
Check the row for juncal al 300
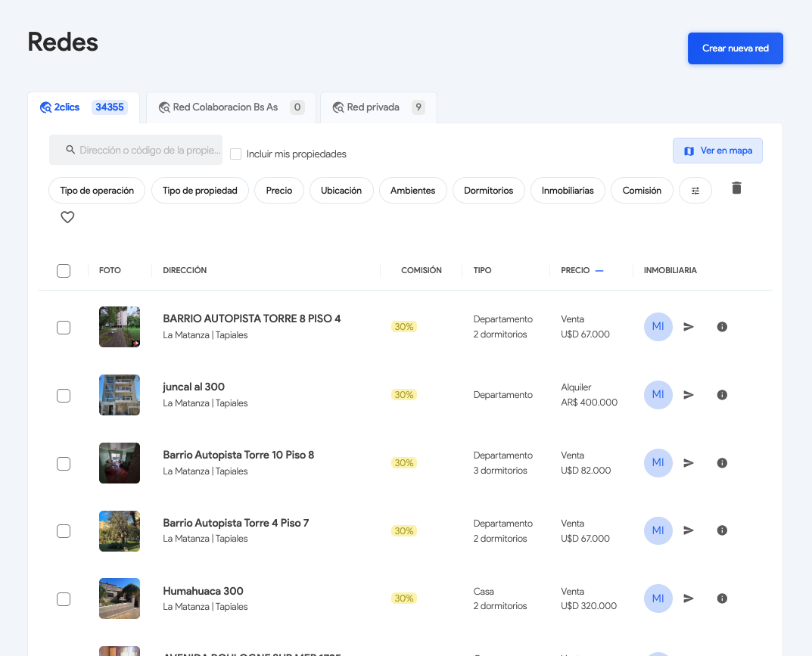[x=64, y=395]
